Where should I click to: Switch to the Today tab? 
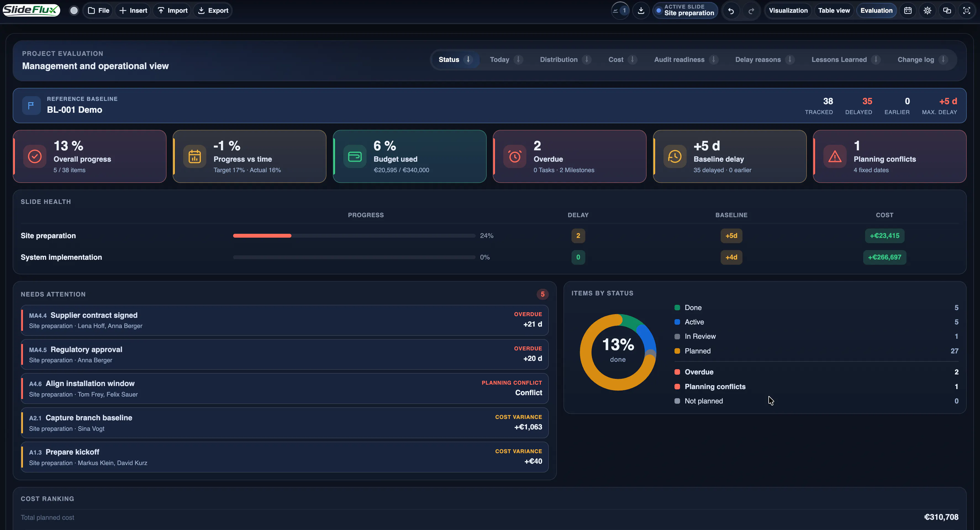click(x=506, y=59)
